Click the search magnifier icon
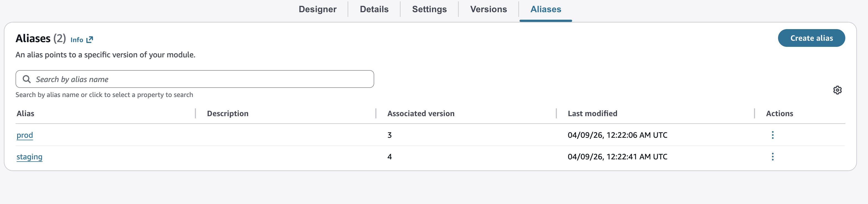The image size is (868, 204). 27,79
